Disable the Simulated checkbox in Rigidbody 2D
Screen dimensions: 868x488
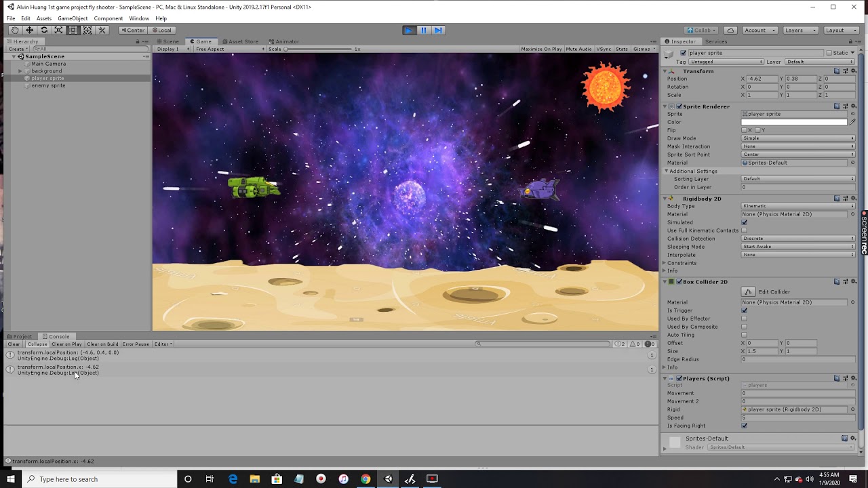click(745, 222)
